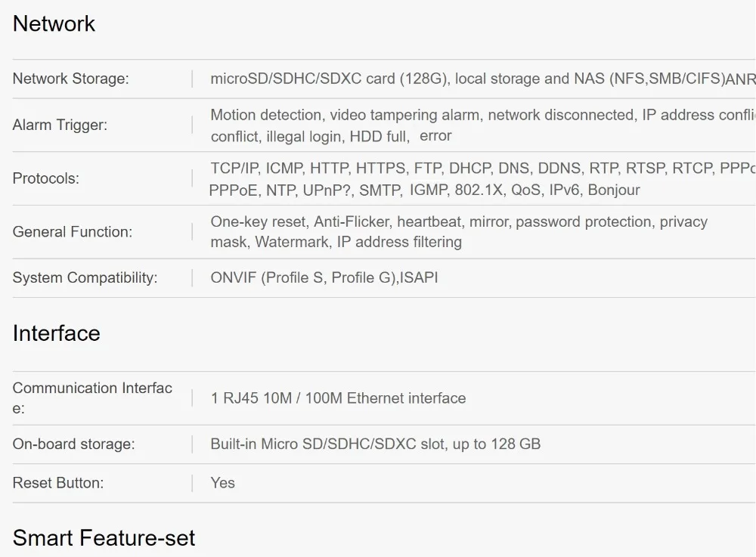The height and width of the screenshot is (557, 756).
Task: Select the On-board storage label
Action: pos(73,444)
